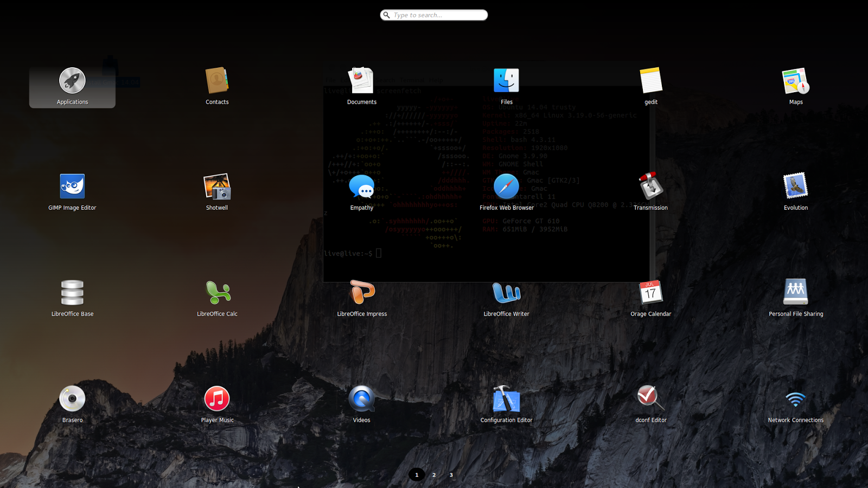Open the Files manager icon
868x488 pixels.
506,81
